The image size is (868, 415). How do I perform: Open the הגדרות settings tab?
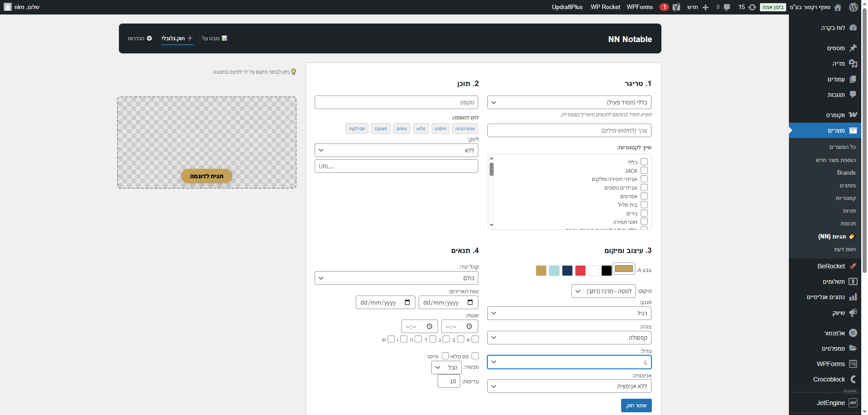tap(140, 38)
